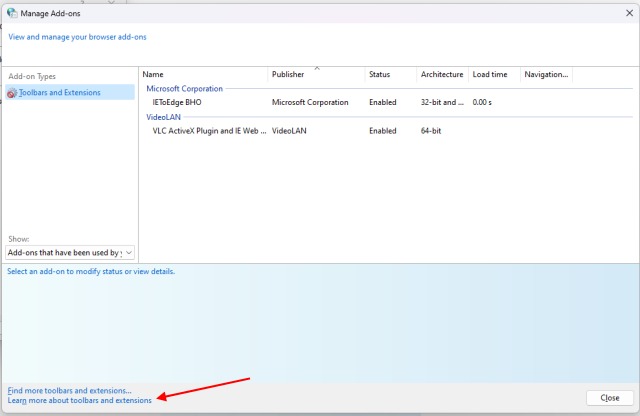Select Toolbars and Extensions add-on type
Image resolution: width=640 pixels, height=416 pixels.
click(70, 92)
